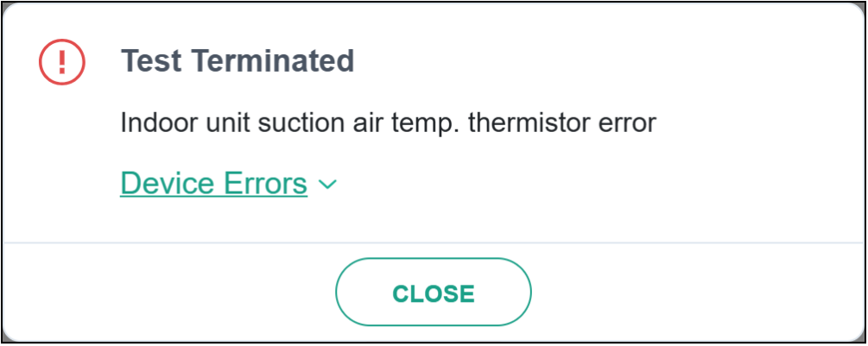Click the circled exclamation mark icon
The width and height of the screenshot is (868, 346).
coord(61,62)
